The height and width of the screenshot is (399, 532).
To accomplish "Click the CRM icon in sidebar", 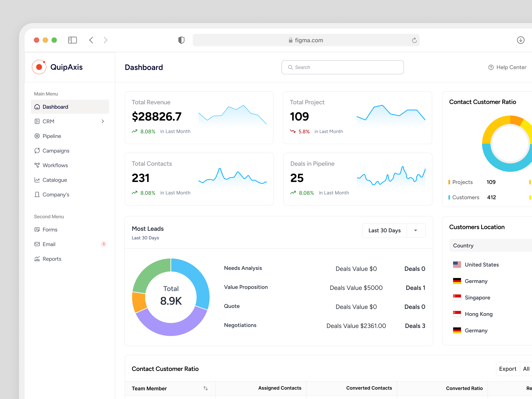I will [37, 122].
